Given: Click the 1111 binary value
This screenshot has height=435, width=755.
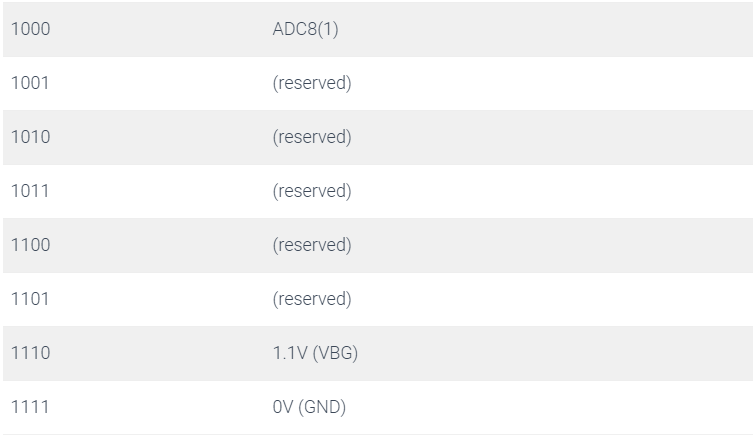Looking at the screenshot, I should point(30,407).
